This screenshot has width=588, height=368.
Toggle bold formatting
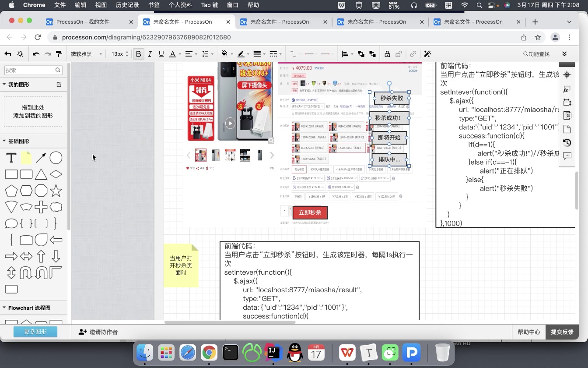(x=138, y=54)
